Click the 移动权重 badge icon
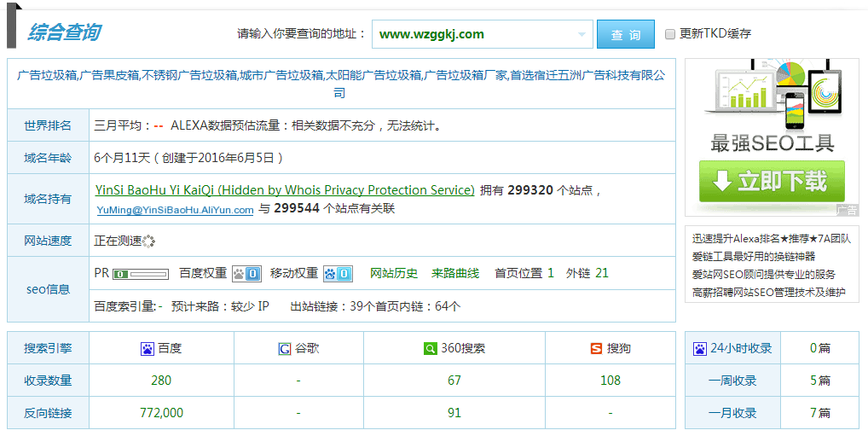Screen dimensions: 868x436 [x=338, y=274]
